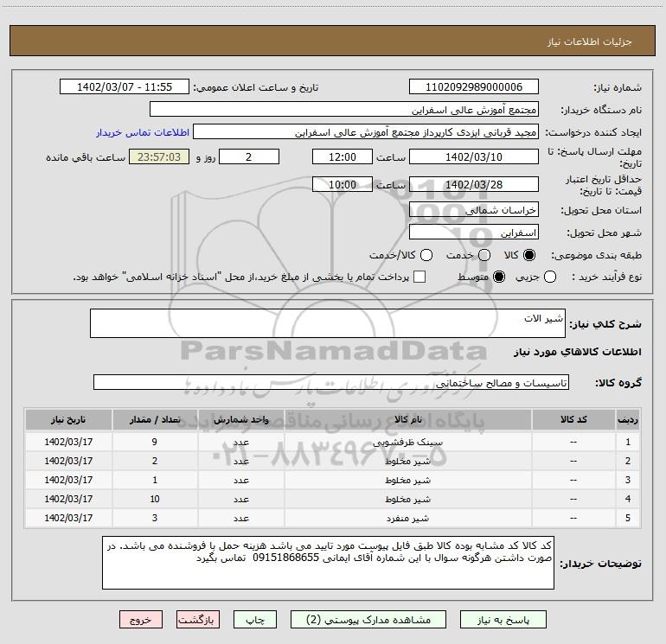Click the چاپ print button
Viewport: 666px width, 644px height.
255,620
